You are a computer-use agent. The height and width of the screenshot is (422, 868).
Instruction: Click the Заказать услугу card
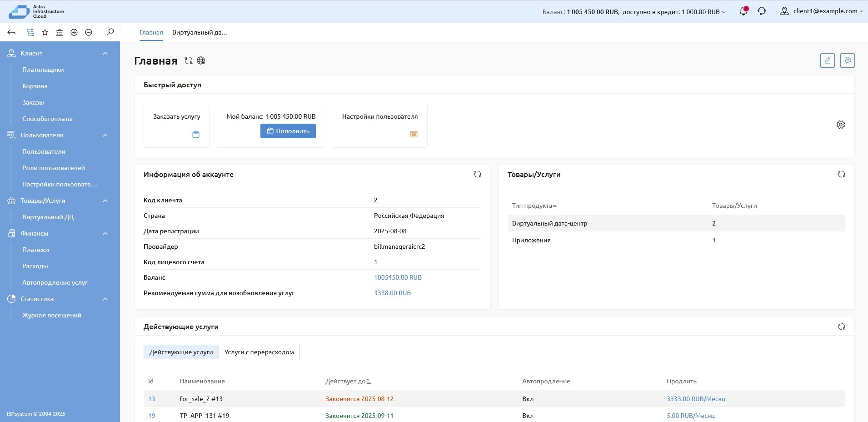[x=176, y=125]
